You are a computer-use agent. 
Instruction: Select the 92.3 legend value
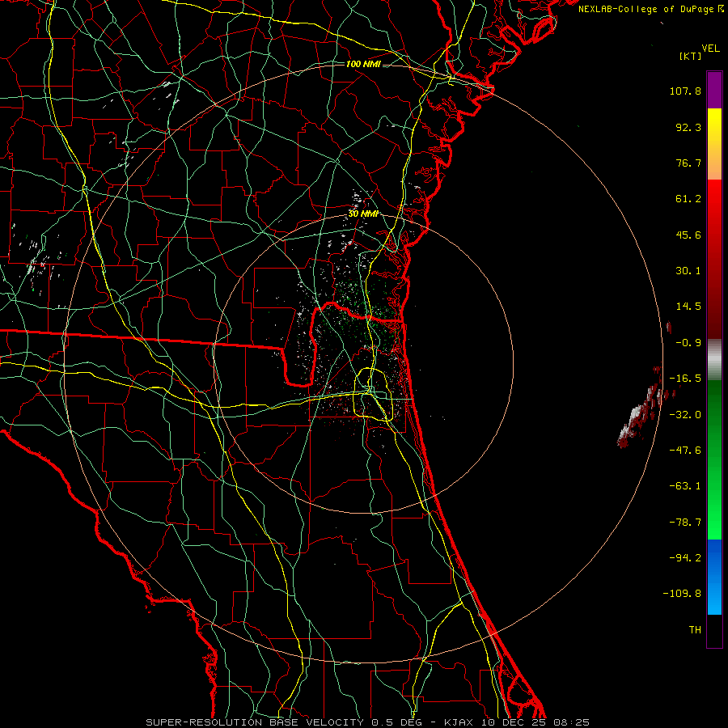tap(688, 127)
